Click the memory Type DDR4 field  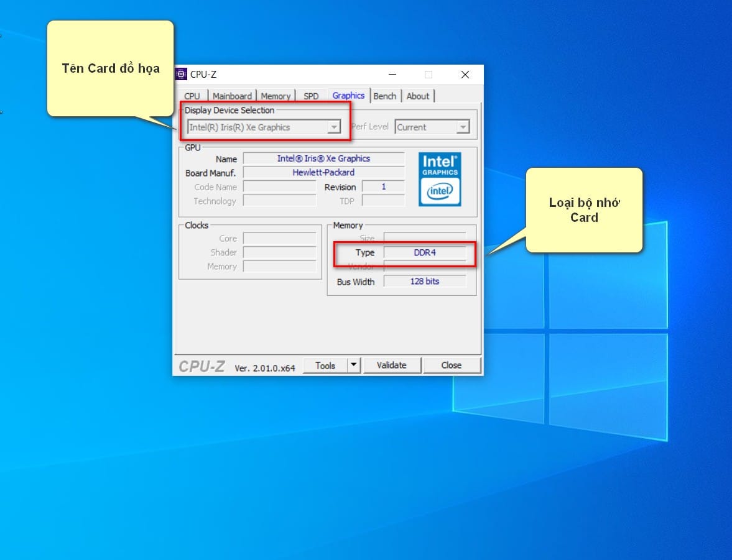coord(425,252)
